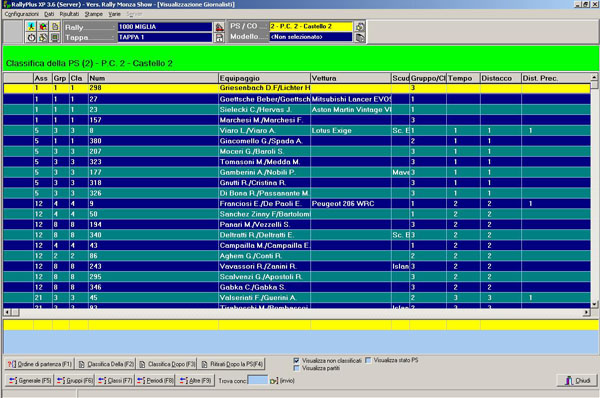Click the stopwatch toolbar icon
This screenshot has height=398, width=600.
pos(31,38)
